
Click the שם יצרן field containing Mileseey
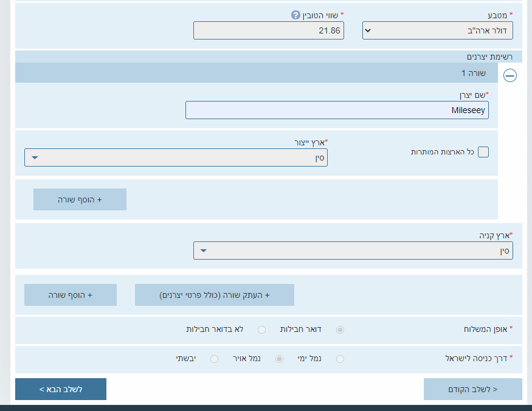337,110
